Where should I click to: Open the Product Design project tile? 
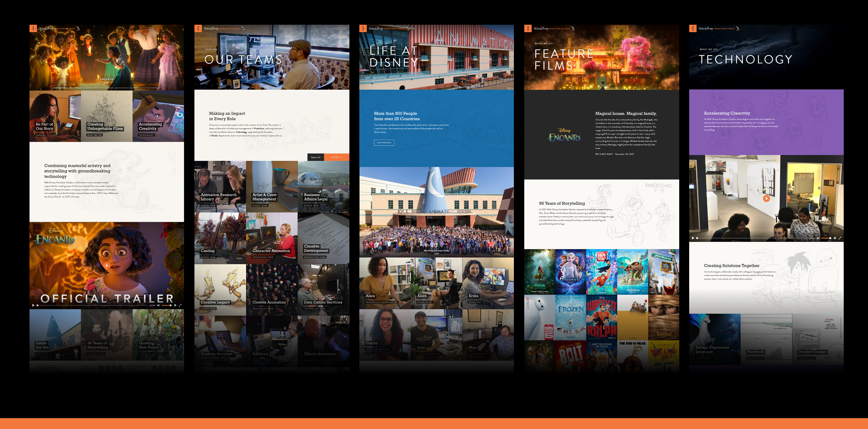point(818,339)
